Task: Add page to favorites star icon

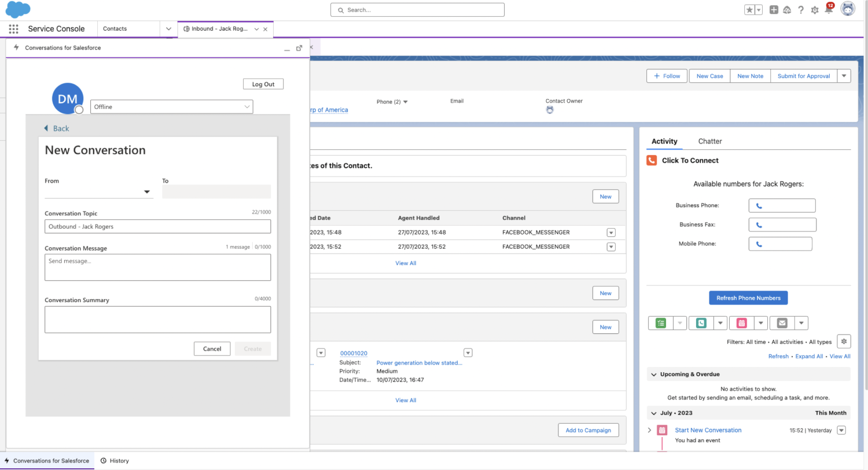Action: (x=749, y=10)
